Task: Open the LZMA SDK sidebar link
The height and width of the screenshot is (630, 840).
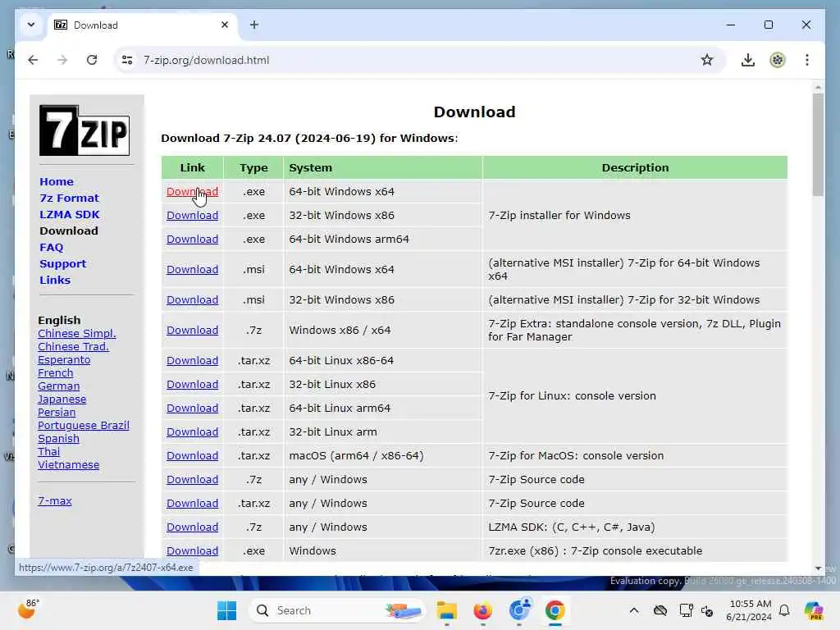Action: pyautogui.click(x=70, y=214)
